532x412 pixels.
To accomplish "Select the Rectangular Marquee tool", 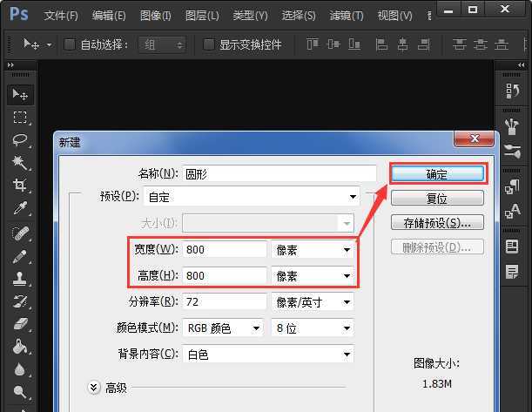I will (x=19, y=117).
